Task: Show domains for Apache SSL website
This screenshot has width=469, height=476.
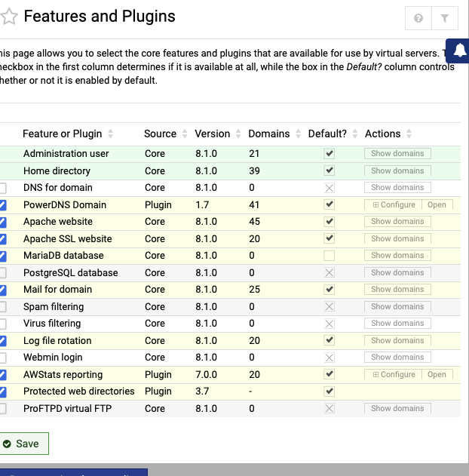Action: point(397,239)
